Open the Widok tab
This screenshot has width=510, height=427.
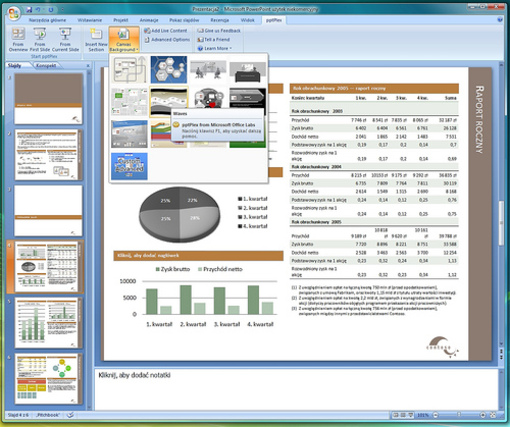247,20
